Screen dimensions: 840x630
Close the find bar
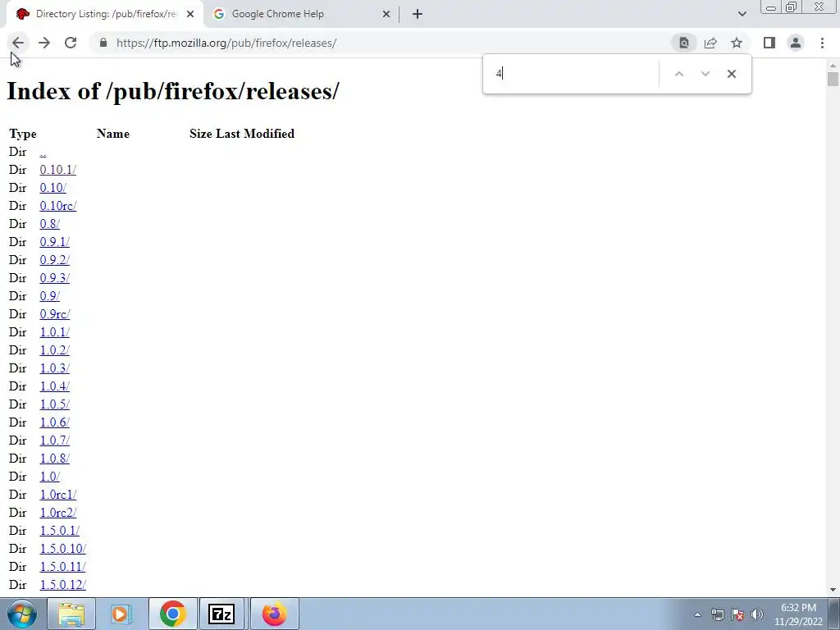click(731, 74)
